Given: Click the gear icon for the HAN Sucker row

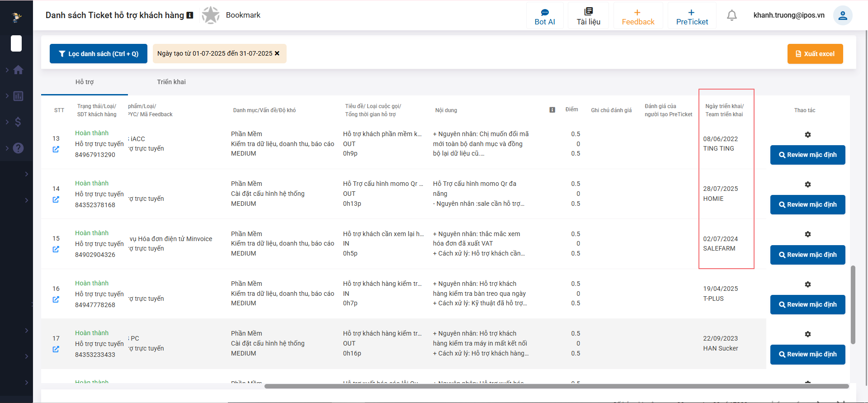Looking at the screenshot, I should [808, 334].
